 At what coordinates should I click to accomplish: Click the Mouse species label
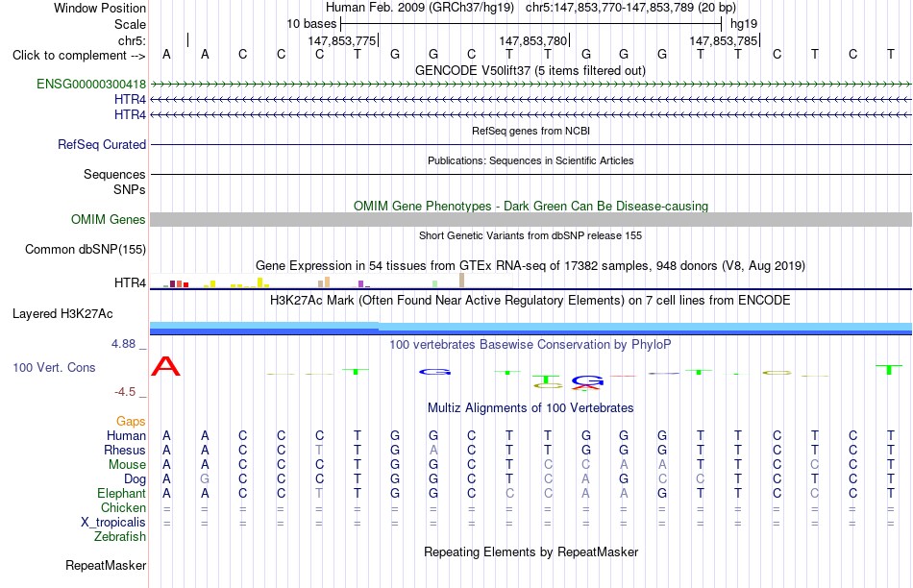pyautogui.click(x=127, y=465)
